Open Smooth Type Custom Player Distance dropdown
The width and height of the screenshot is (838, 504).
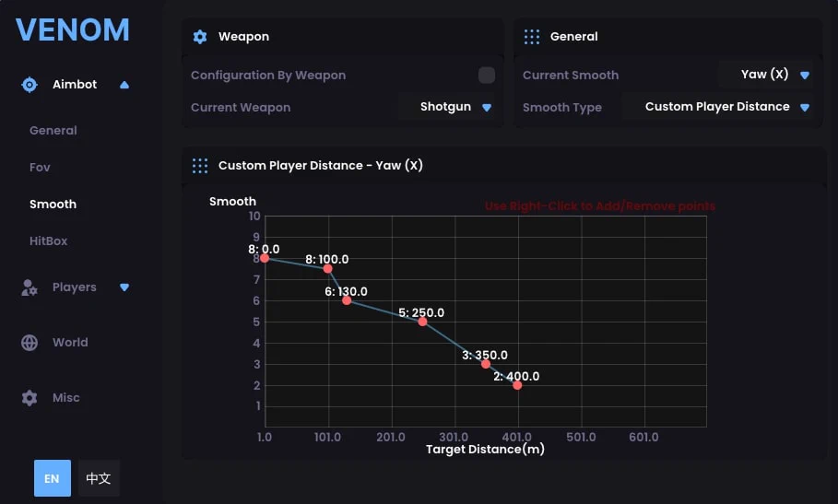tap(718, 107)
